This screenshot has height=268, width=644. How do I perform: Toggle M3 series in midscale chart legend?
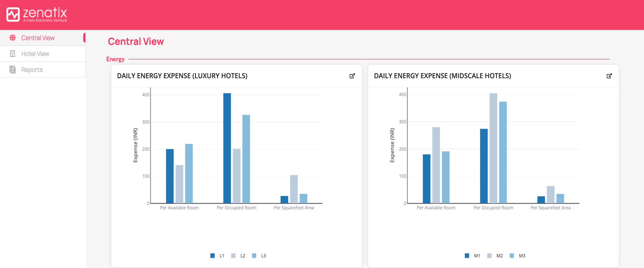coord(517,256)
